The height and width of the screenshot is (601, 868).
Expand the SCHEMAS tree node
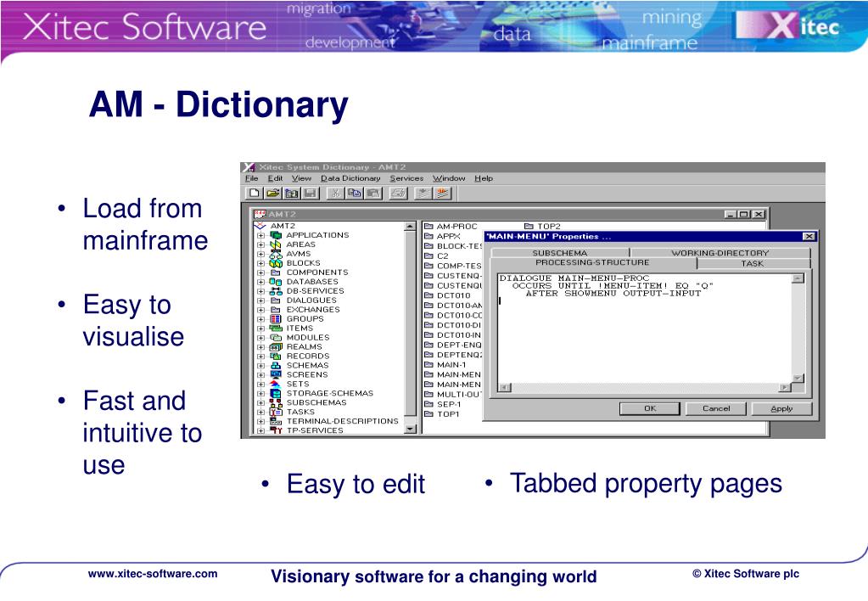tap(260, 366)
